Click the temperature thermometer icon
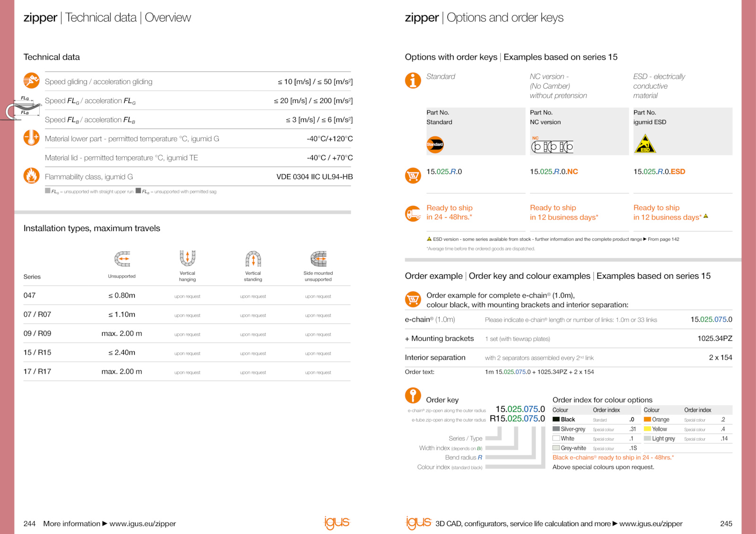 tap(31, 138)
